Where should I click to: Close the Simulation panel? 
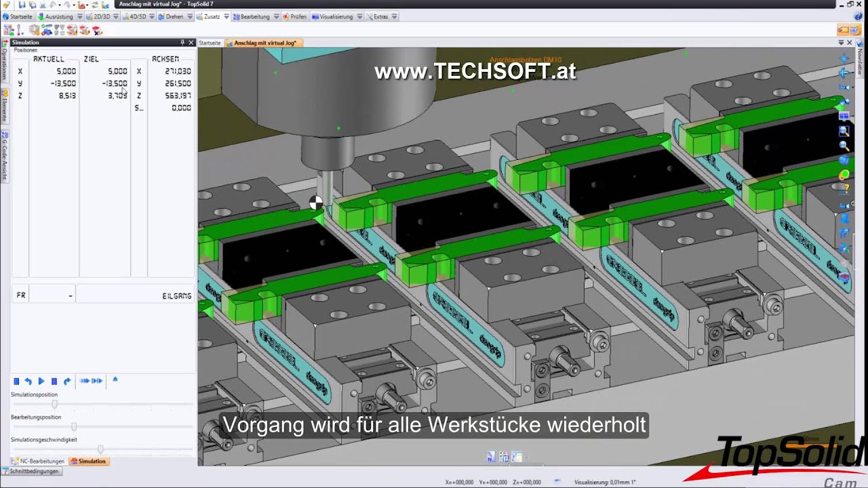click(191, 42)
